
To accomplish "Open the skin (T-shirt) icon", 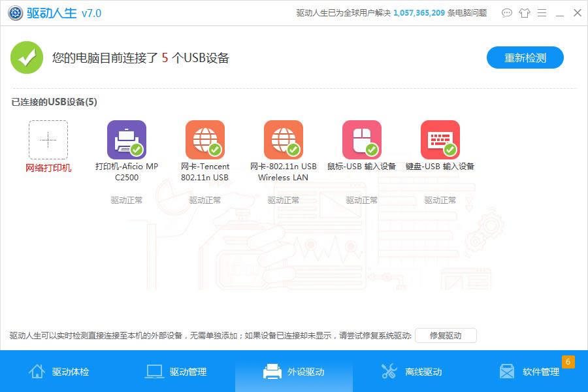I will tap(525, 13).
